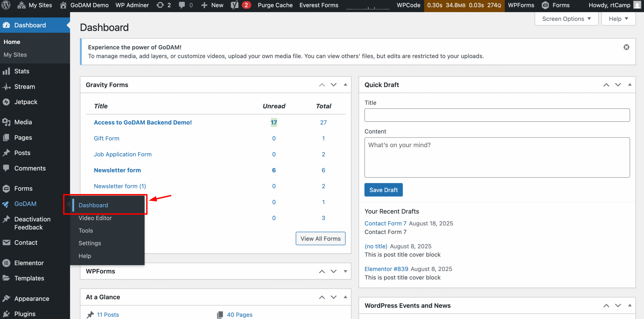Select the Appearance sidebar icon

point(6,298)
